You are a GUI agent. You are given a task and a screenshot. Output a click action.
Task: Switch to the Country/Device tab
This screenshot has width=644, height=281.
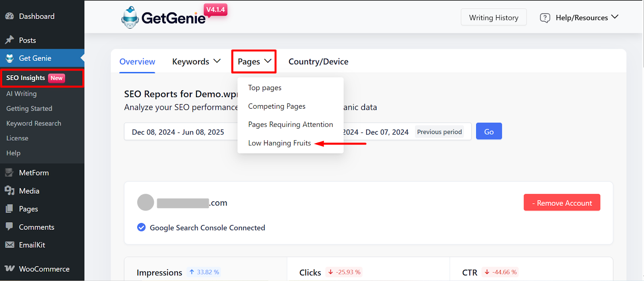tap(318, 62)
